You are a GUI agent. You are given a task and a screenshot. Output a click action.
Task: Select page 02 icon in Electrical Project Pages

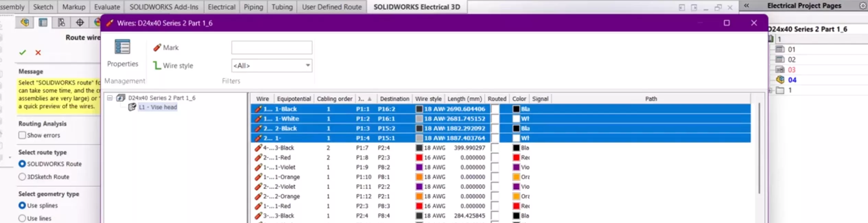[780, 59]
